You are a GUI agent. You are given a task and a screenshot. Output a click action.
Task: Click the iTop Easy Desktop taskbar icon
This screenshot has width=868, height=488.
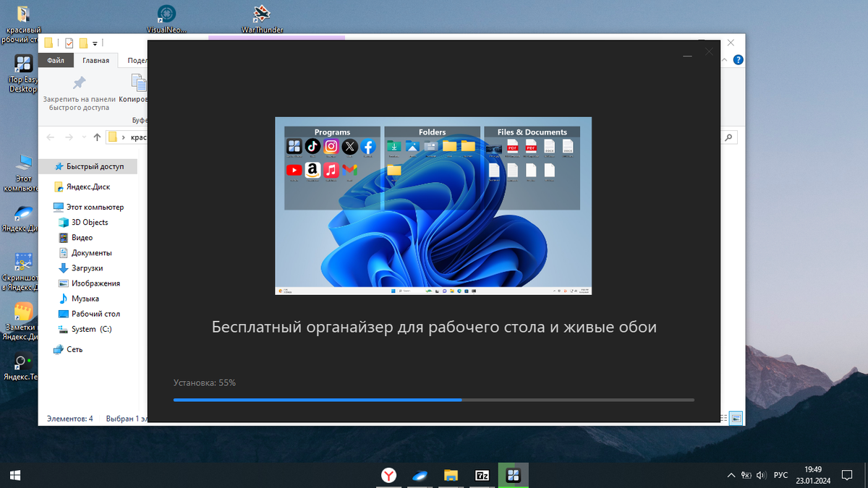pyautogui.click(x=513, y=475)
